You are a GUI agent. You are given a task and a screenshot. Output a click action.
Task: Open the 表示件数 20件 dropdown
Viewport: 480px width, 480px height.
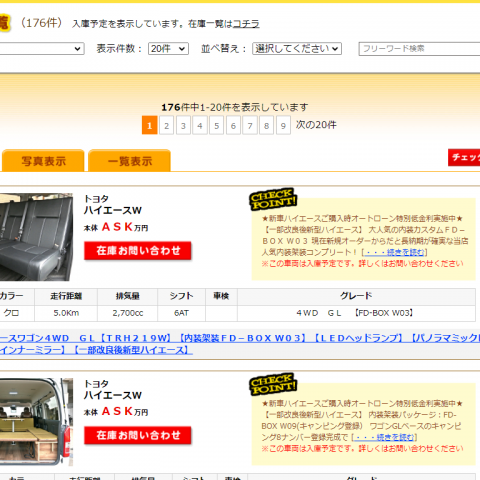(x=168, y=49)
